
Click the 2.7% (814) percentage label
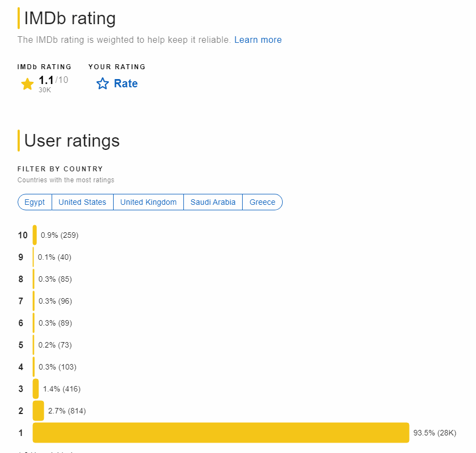pos(67,411)
